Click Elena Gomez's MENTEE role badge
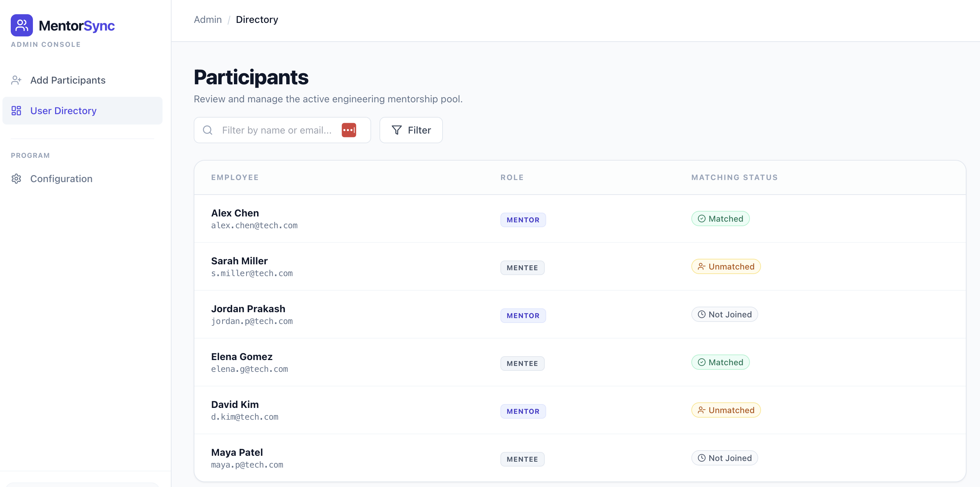The image size is (980, 487). click(x=522, y=363)
